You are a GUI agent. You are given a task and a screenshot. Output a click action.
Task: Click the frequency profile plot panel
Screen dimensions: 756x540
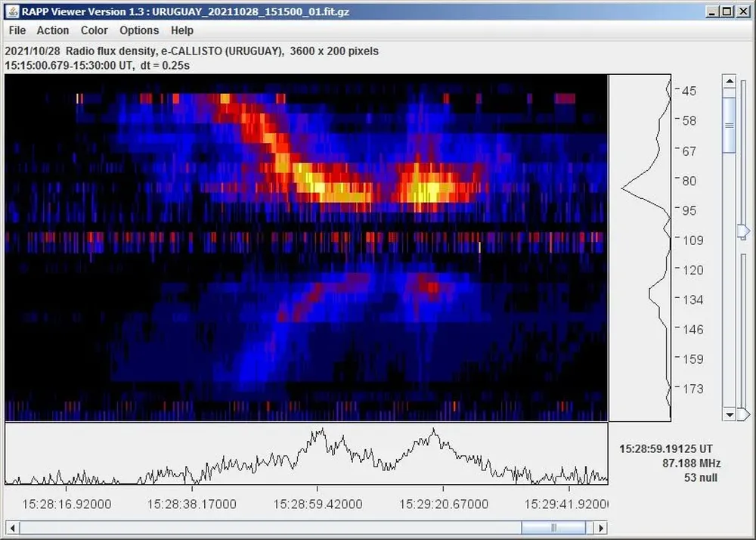(x=640, y=248)
